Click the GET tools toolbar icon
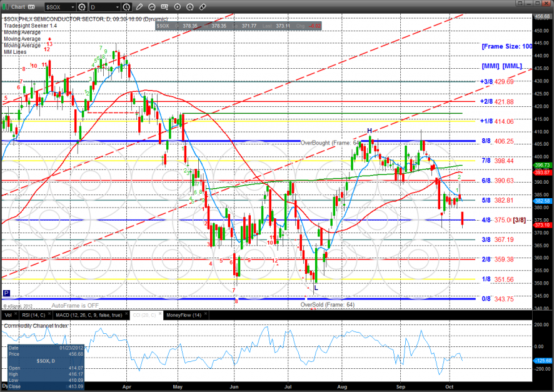This screenshot has height=392, width=554. point(164,7)
